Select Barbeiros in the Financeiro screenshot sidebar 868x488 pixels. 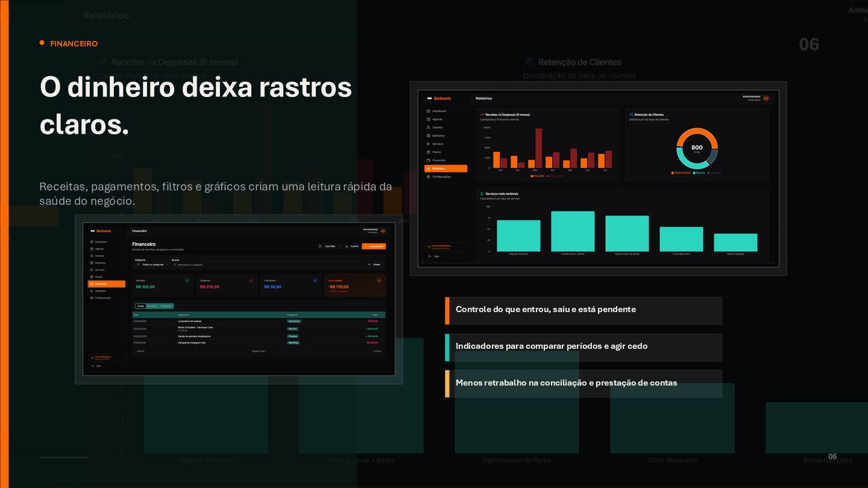(x=98, y=263)
